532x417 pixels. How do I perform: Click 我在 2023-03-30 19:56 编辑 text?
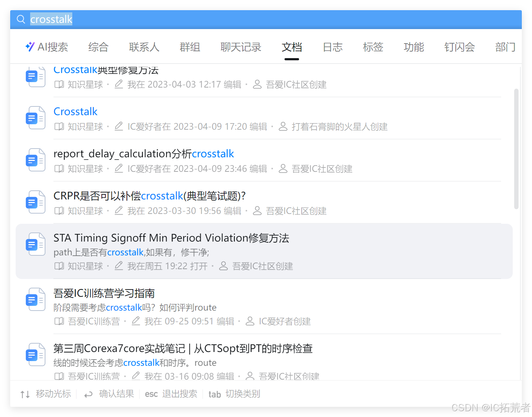(x=184, y=211)
